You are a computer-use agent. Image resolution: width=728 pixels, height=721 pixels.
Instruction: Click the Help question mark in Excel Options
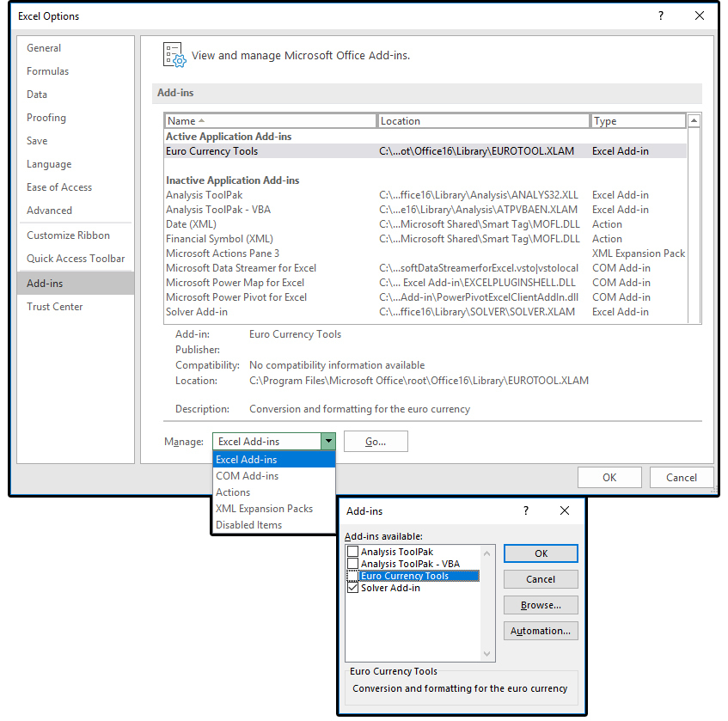pos(661,15)
